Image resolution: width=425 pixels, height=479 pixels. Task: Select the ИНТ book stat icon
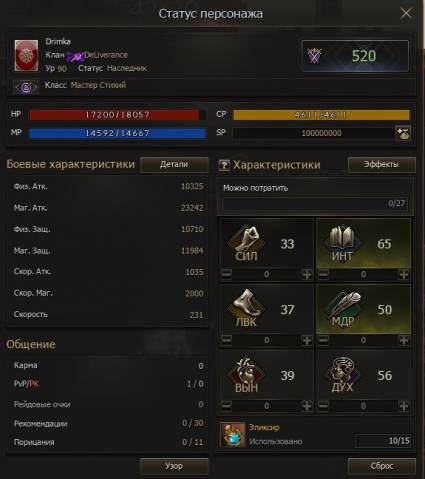[x=342, y=243]
